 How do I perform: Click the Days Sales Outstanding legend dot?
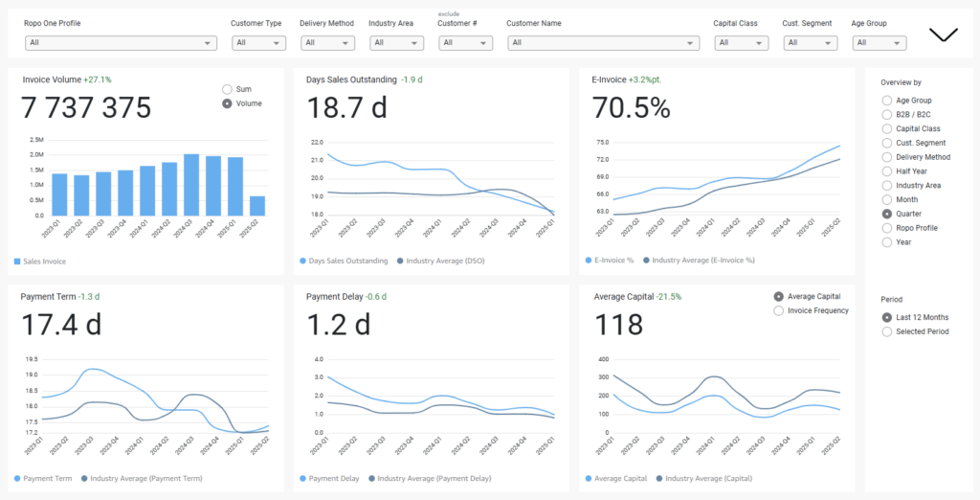coord(303,261)
